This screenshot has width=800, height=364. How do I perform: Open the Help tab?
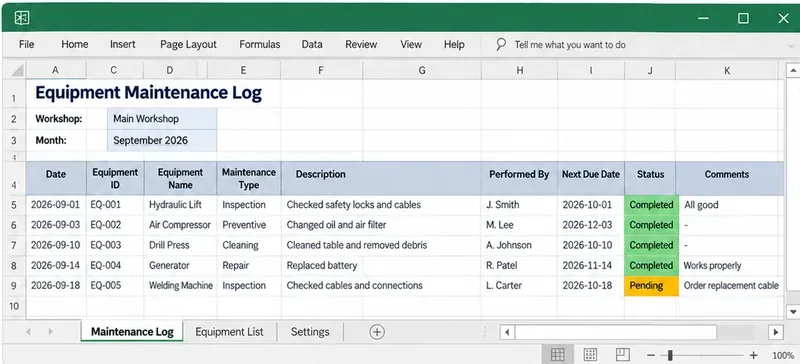pos(454,44)
